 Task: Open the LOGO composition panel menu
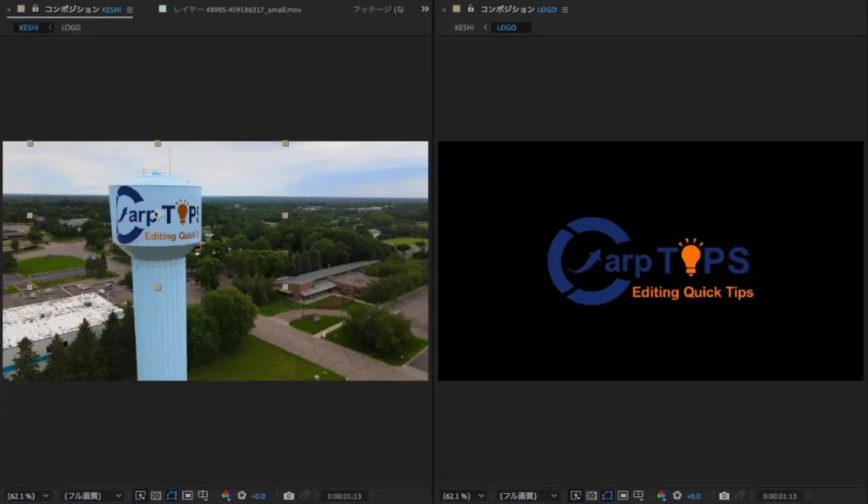pos(565,9)
